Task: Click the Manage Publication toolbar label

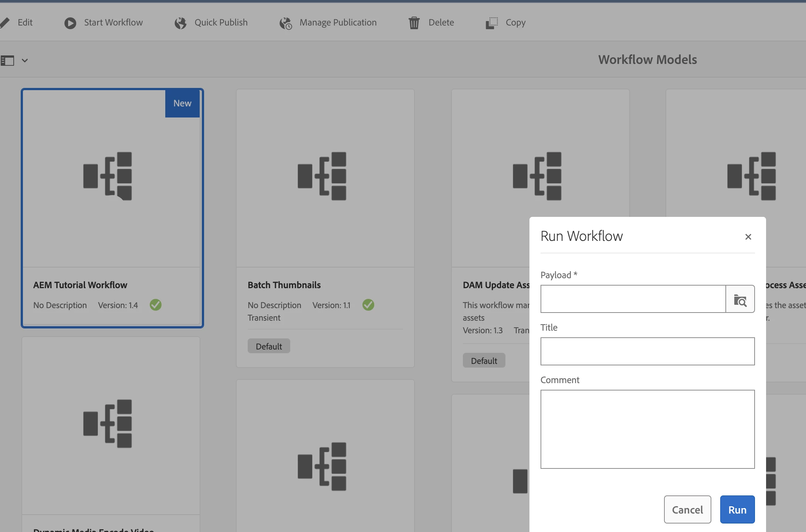Action: tap(338, 23)
